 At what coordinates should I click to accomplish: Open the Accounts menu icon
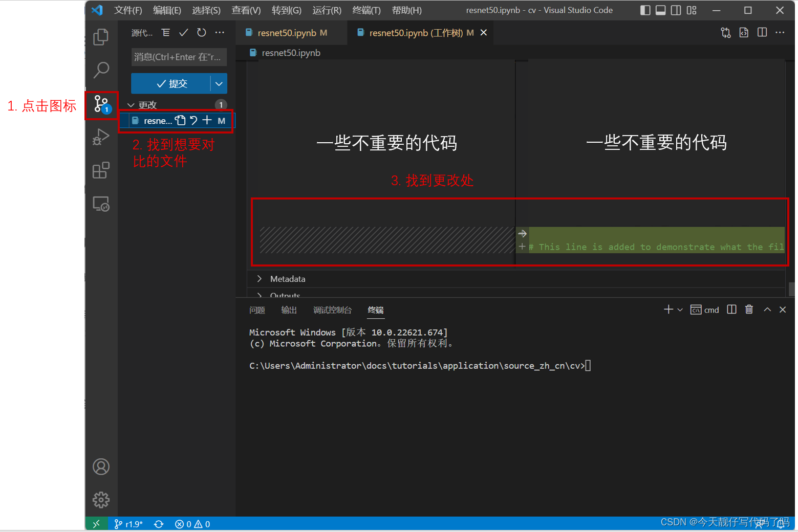point(101,467)
